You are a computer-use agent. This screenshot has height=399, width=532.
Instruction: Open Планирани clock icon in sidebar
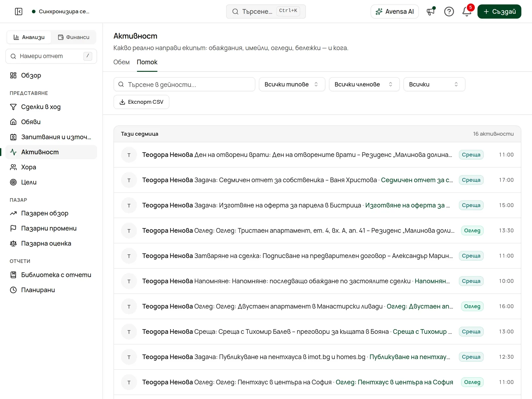[x=13, y=290]
